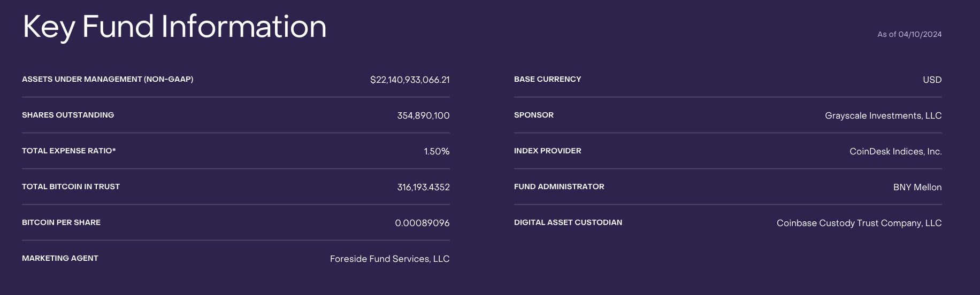Image resolution: width=980 pixels, height=295 pixels.
Task: Click the Key Fund Information heading
Action: (x=174, y=27)
